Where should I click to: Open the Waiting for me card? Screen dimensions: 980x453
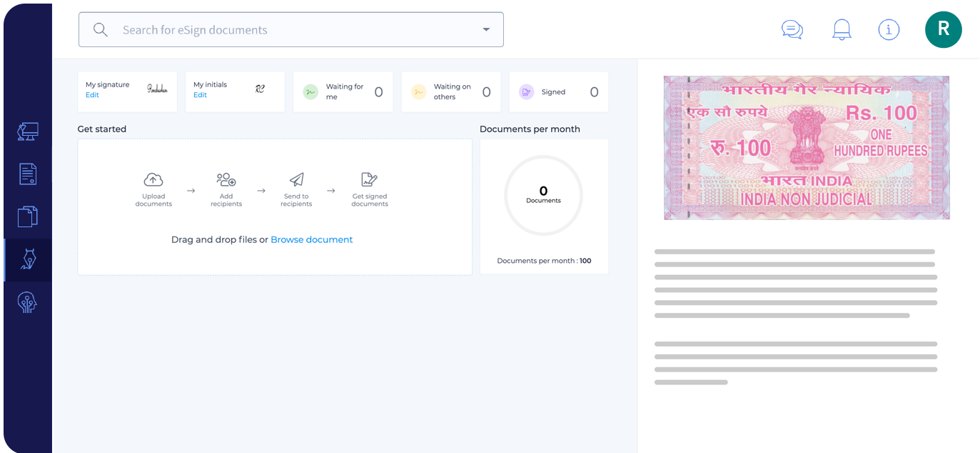343,92
